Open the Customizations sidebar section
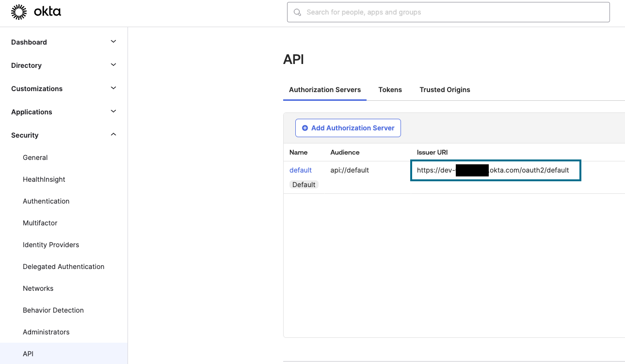Image resolution: width=625 pixels, height=364 pixels. coord(64,89)
